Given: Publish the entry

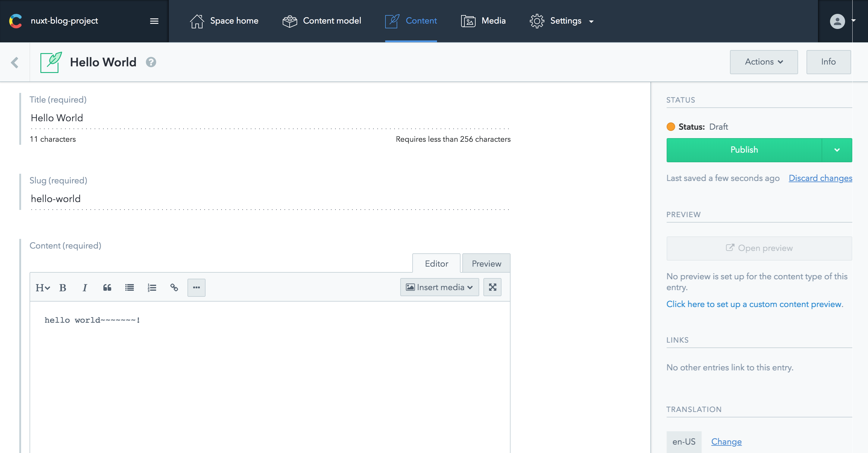Looking at the screenshot, I should (744, 150).
